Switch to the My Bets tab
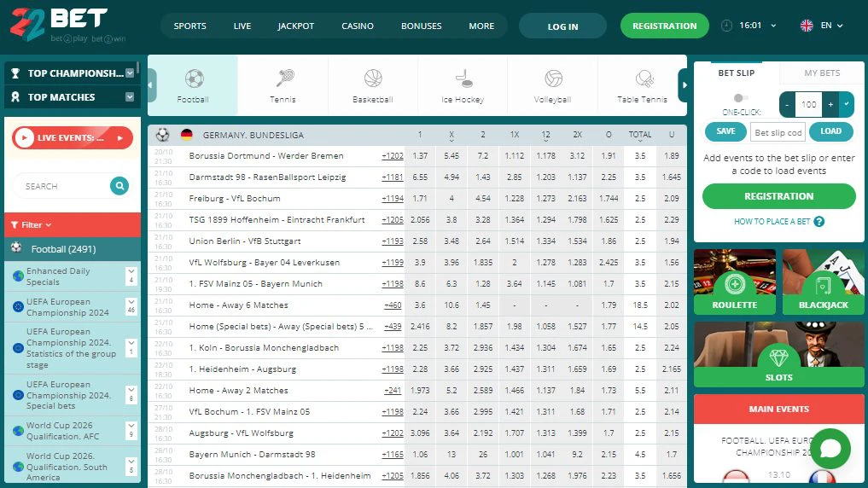The height and width of the screenshot is (488, 868). (x=822, y=73)
